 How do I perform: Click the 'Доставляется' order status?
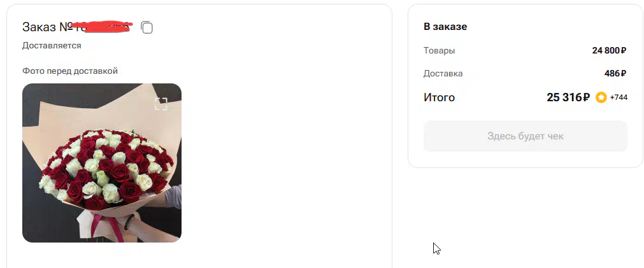click(x=52, y=46)
